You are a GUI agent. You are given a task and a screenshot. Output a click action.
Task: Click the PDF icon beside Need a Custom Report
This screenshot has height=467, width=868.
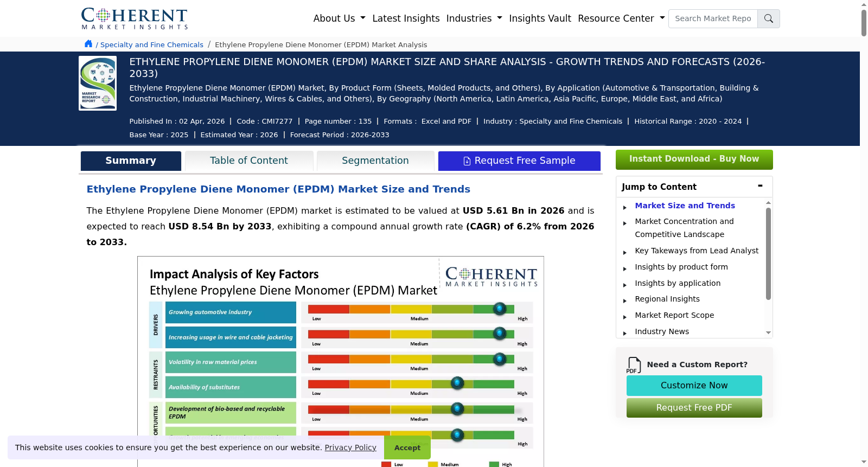[634, 365]
